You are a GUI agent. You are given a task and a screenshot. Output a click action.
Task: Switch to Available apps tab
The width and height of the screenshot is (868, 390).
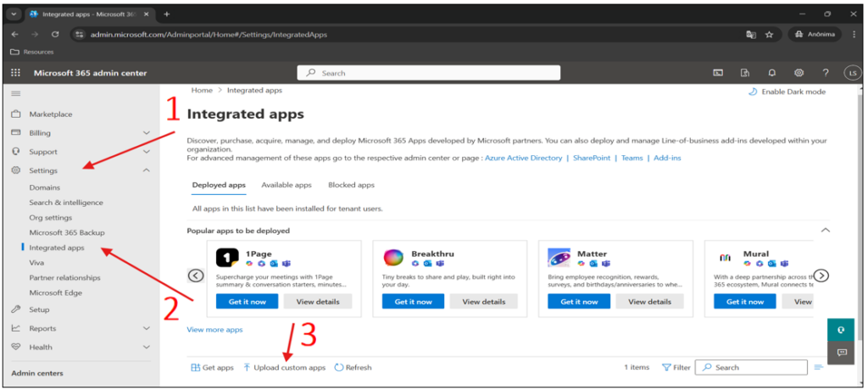click(x=287, y=185)
